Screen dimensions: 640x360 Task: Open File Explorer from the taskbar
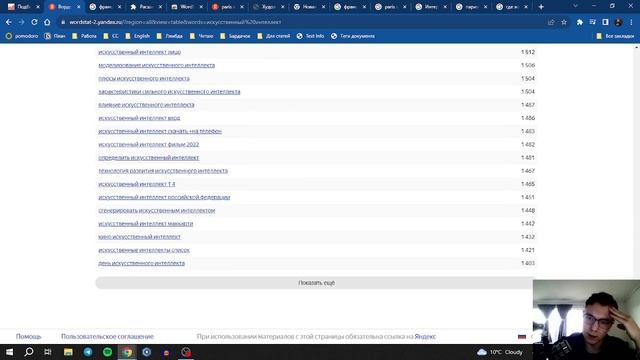[x=68, y=352]
